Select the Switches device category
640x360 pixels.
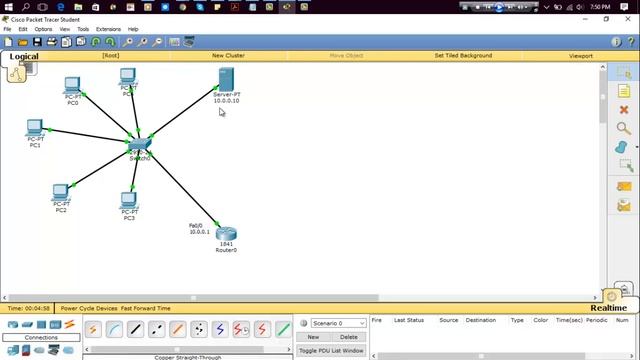point(27,325)
